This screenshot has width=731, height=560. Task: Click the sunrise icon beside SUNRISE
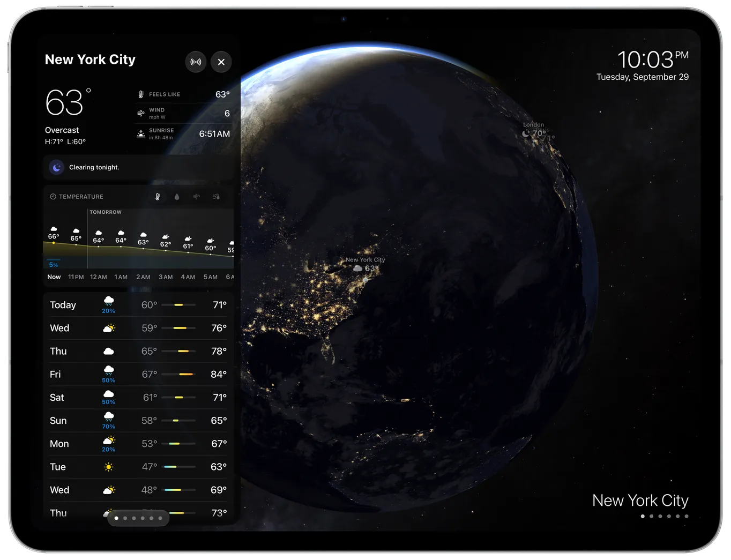[x=141, y=133]
